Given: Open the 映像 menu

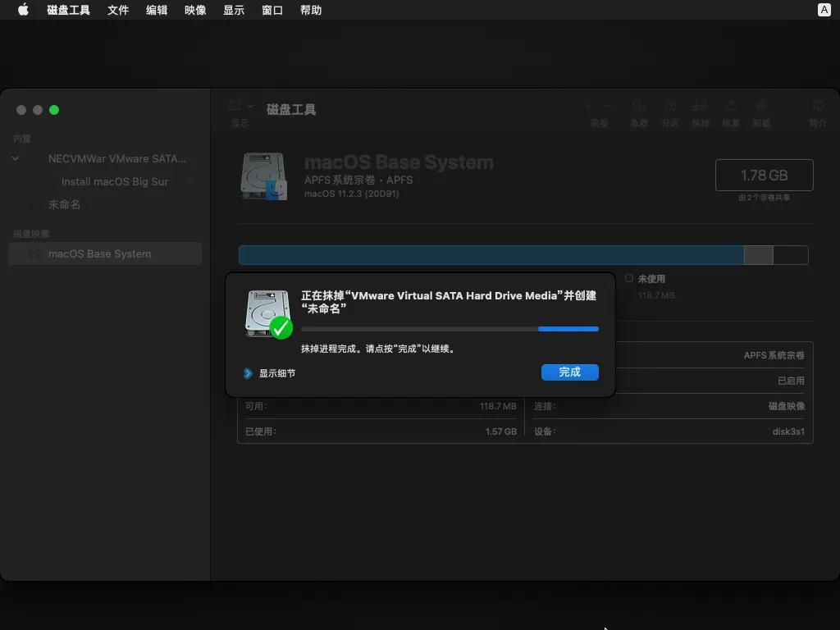Looking at the screenshot, I should (195, 10).
